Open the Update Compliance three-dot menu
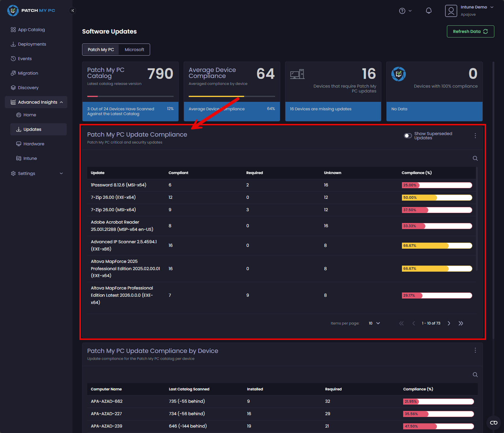The image size is (504, 433). tap(475, 136)
